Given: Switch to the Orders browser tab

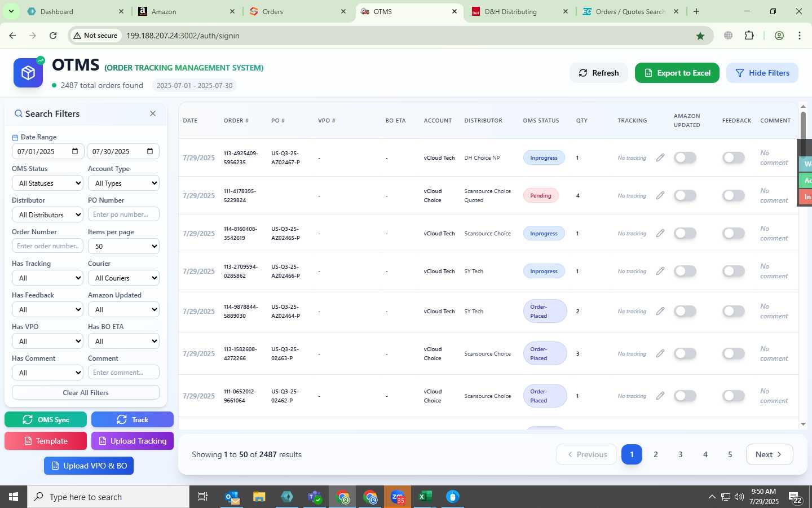Looking at the screenshot, I should coord(298,11).
